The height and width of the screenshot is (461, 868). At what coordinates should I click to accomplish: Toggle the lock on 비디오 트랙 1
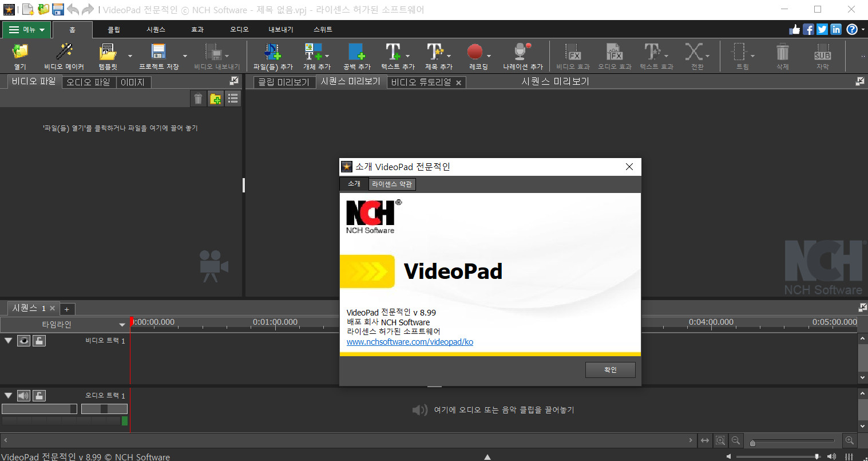(39, 341)
